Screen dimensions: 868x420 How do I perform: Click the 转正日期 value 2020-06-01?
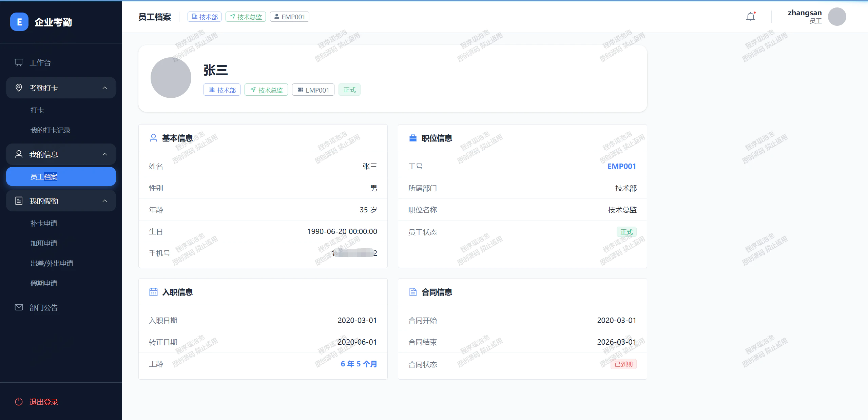pyautogui.click(x=357, y=342)
